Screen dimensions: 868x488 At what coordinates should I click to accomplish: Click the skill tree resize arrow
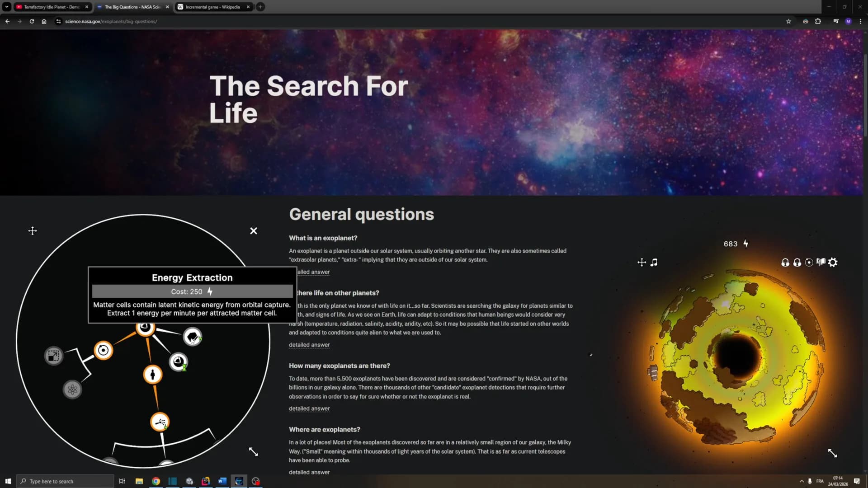pyautogui.click(x=254, y=452)
